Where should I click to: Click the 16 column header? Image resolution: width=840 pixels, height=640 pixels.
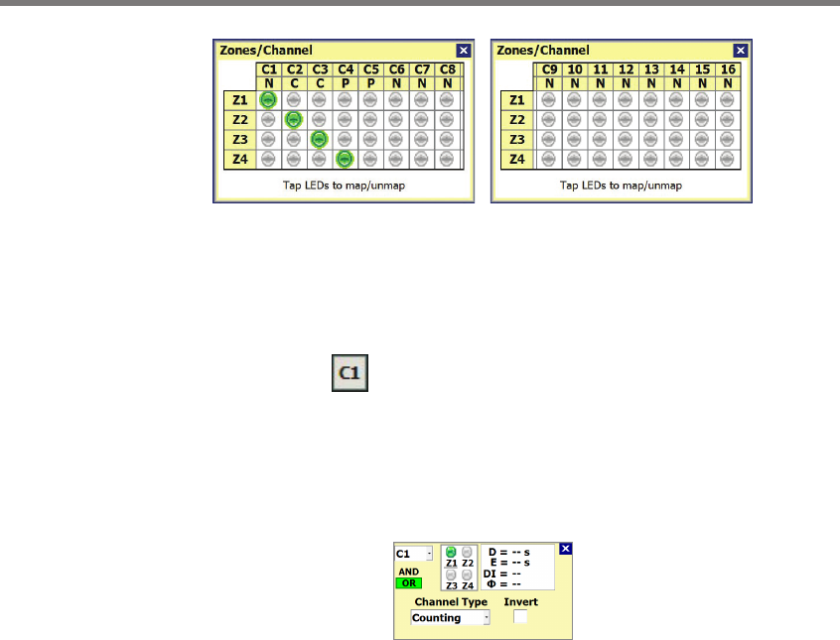(728, 69)
